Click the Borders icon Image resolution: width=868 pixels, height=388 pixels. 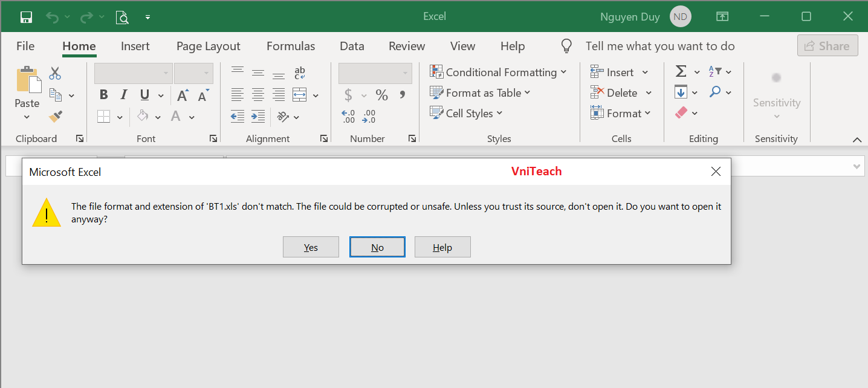click(103, 116)
